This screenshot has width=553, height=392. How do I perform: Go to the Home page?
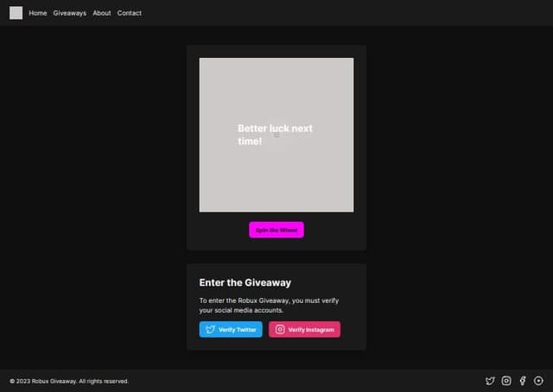click(38, 13)
